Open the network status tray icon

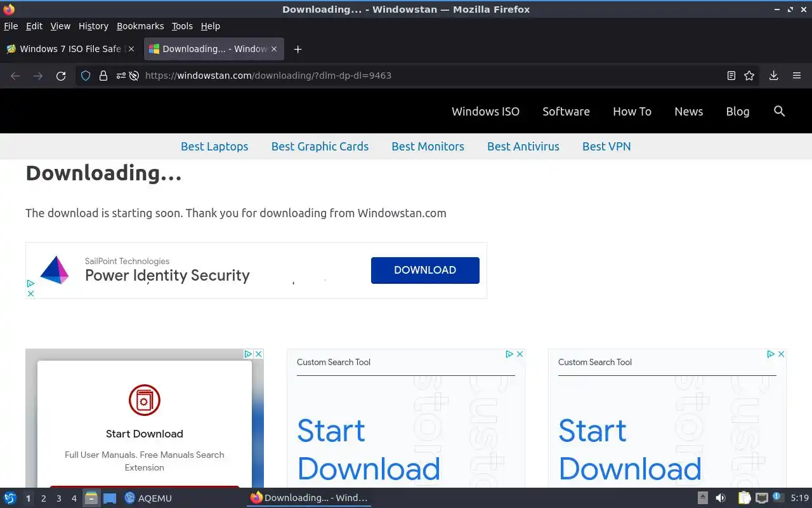(x=762, y=498)
